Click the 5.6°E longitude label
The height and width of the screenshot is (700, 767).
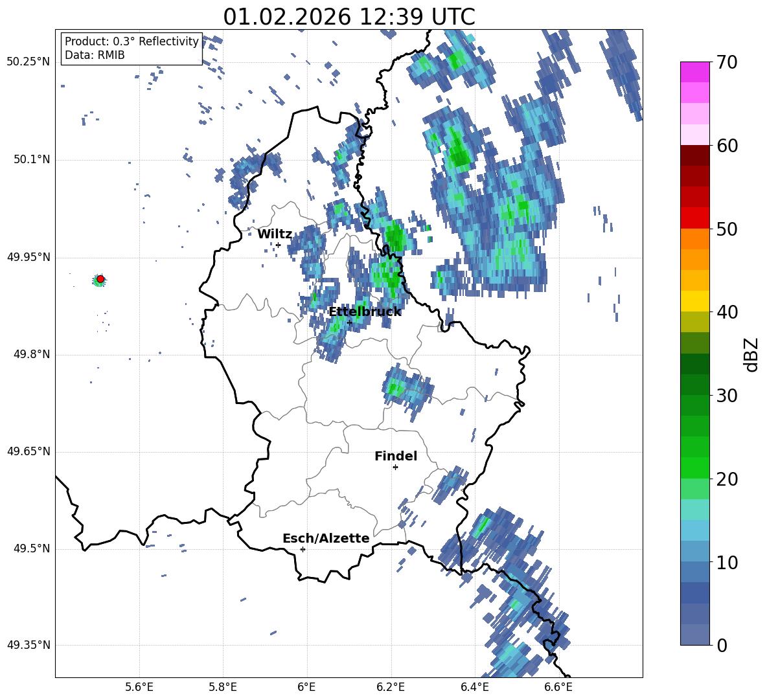139,687
